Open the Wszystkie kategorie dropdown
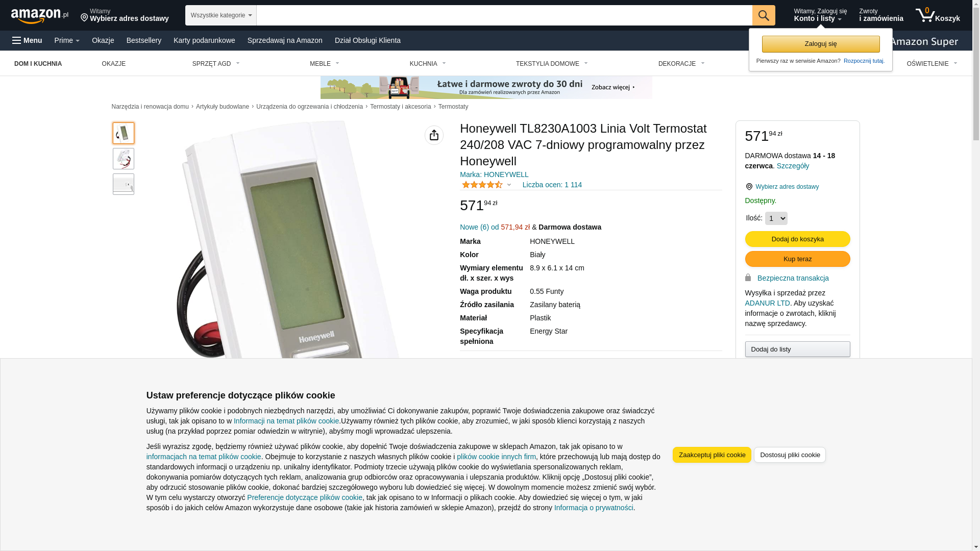This screenshot has width=980, height=551. point(220,15)
